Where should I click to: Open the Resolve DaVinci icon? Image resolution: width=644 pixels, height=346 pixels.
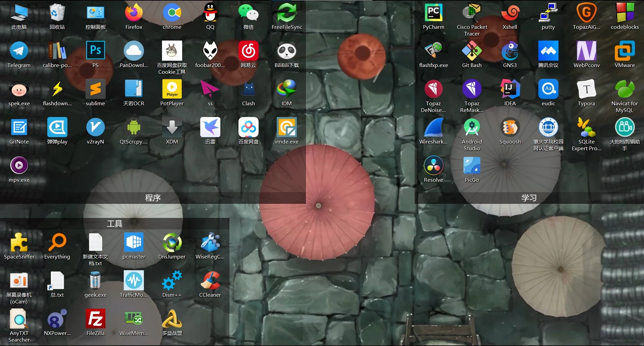pyautogui.click(x=434, y=166)
